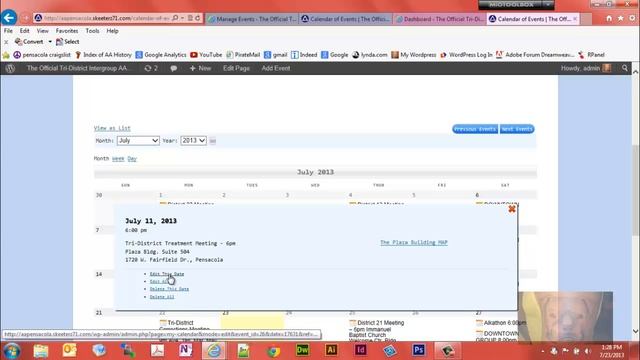Open the browser Tools gear icon
The width and height of the screenshot is (640, 360).
coord(632,18)
